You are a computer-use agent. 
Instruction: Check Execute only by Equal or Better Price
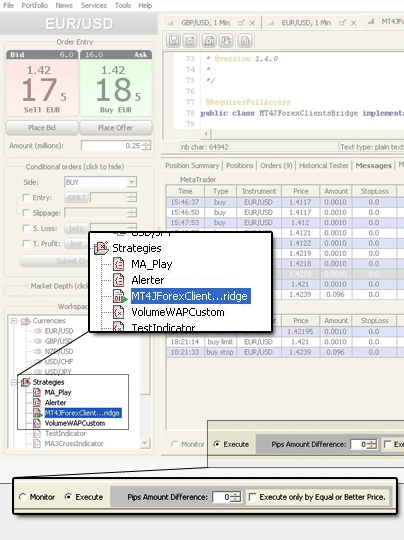click(253, 497)
